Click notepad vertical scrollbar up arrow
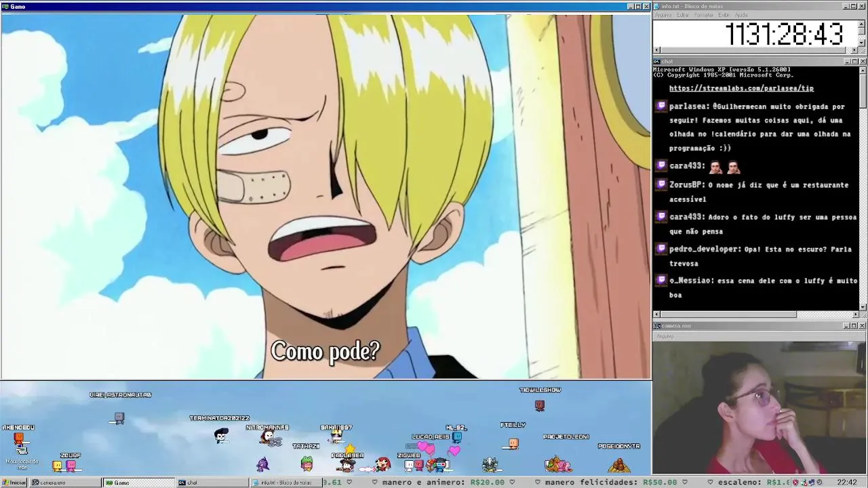The width and height of the screenshot is (868, 488). pos(863,23)
